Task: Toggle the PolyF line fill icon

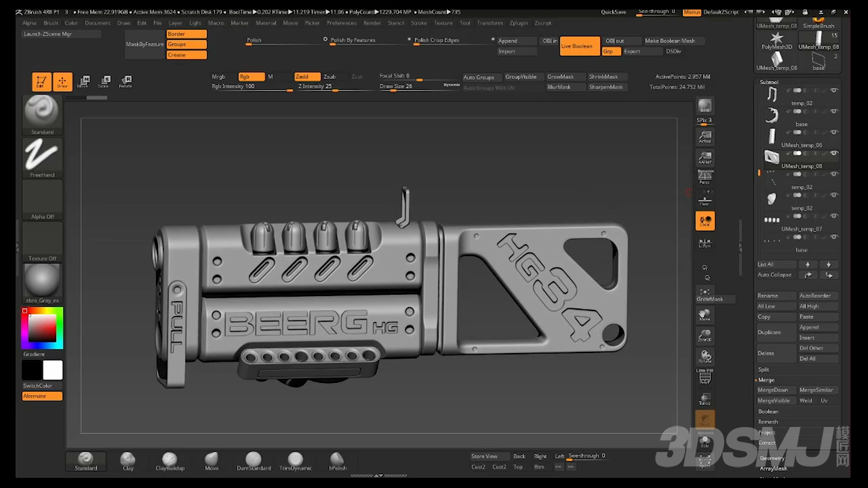Action: tap(705, 378)
